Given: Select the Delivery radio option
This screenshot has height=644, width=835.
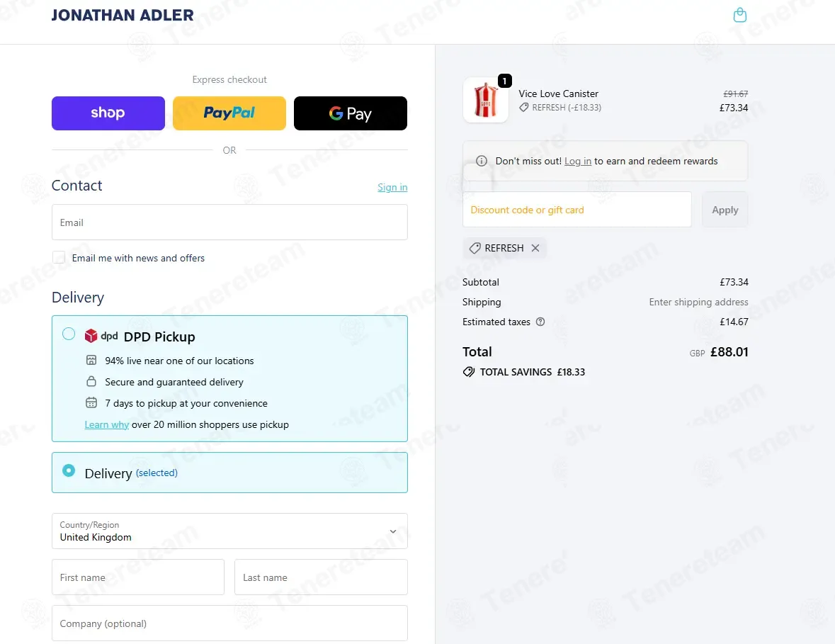Looking at the screenshot, I should pos(69,471).
